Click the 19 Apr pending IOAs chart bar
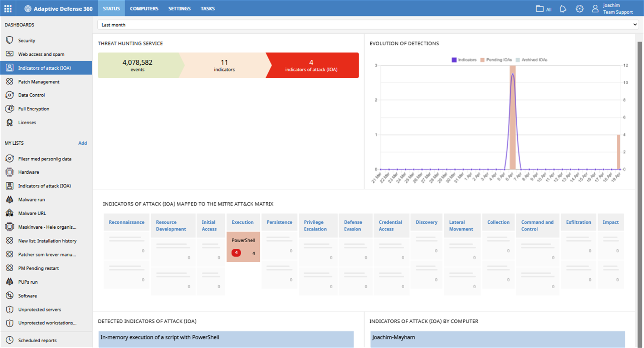Image resolution: width=644 pixels, height=348 pixels. pos(618,152)
